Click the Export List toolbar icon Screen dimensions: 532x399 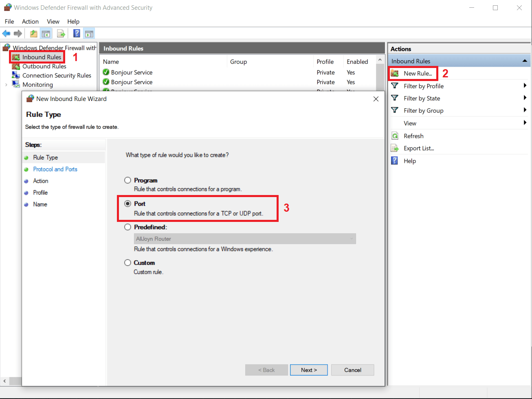click(x=61, y=33)
